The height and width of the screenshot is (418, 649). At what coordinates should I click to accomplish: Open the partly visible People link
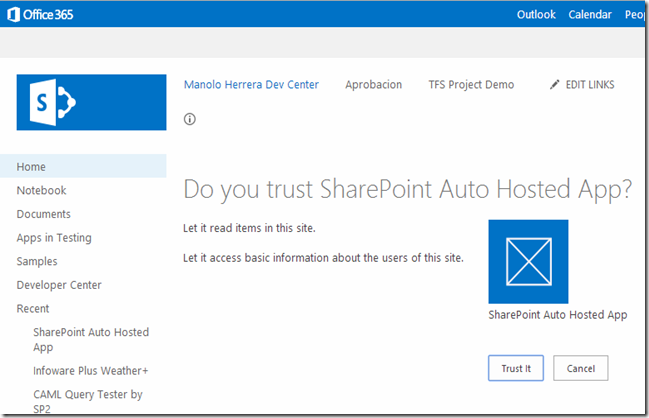(635, 14)
